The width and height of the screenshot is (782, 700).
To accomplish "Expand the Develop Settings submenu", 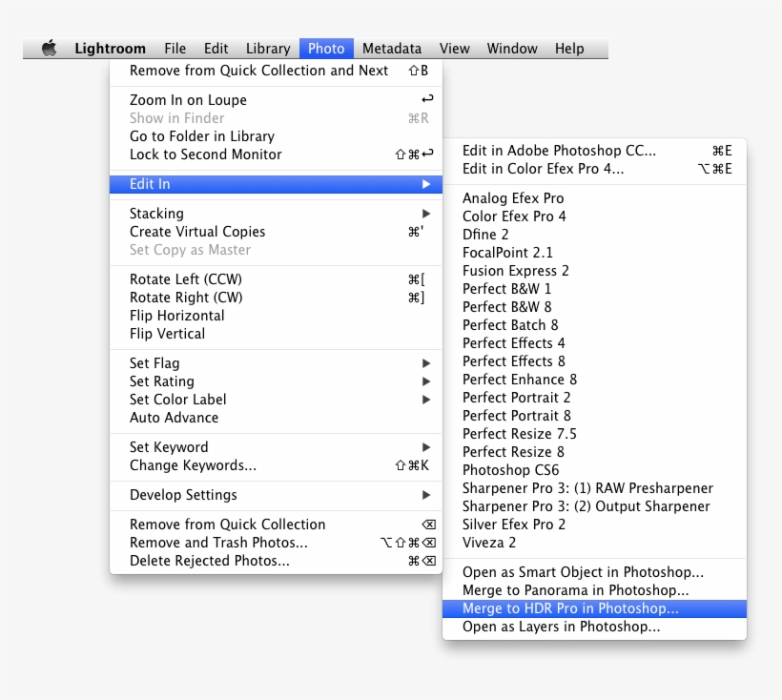I will pyautogui.click(x=276, y=495).
